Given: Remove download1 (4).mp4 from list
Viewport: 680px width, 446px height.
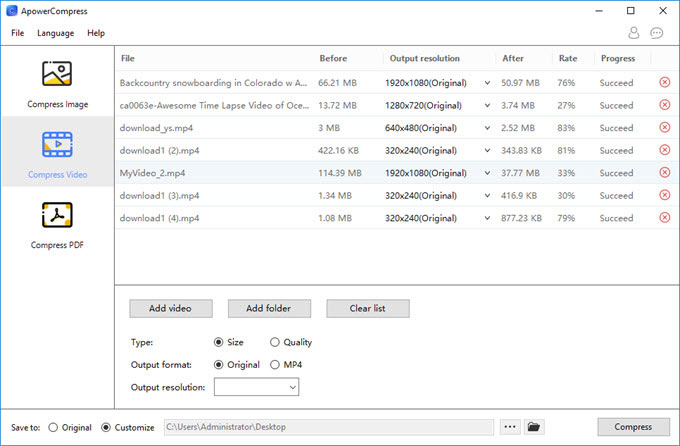Looking at the screenshot, I should click(664, 217).
